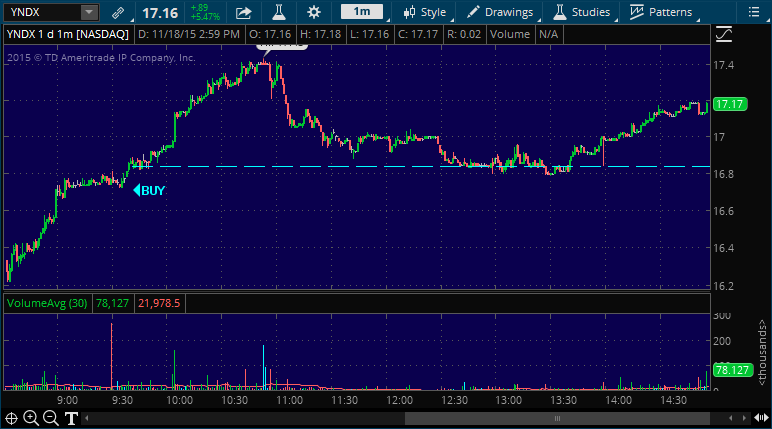Click the R: 0.02 range value

pyautogui.click(x=464, y=34)
